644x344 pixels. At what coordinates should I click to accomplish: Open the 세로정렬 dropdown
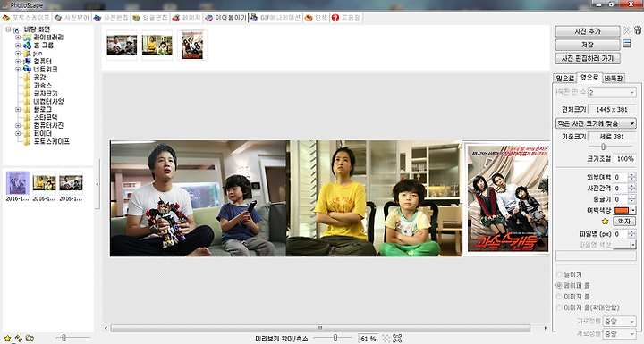(x=619, y=334)
